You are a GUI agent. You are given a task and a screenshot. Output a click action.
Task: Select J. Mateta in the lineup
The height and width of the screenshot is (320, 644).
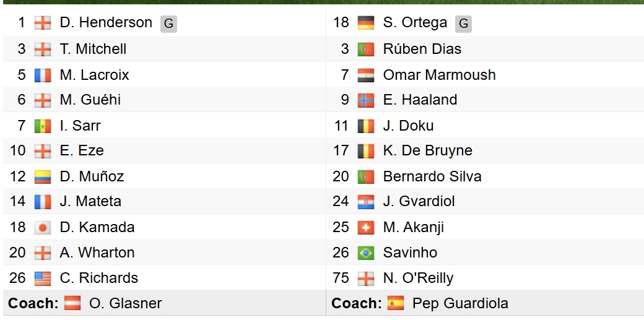coord(90,201)
